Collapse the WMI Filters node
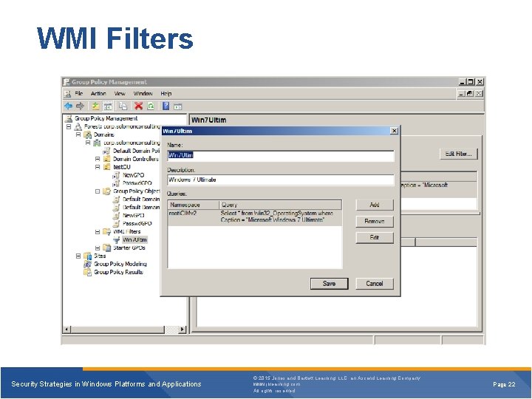This screenshot has width=532, height=399. (x=98, y=232)
